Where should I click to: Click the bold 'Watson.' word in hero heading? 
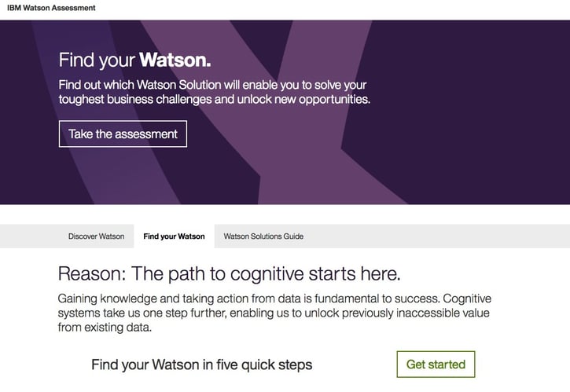[x=175, y=60]
